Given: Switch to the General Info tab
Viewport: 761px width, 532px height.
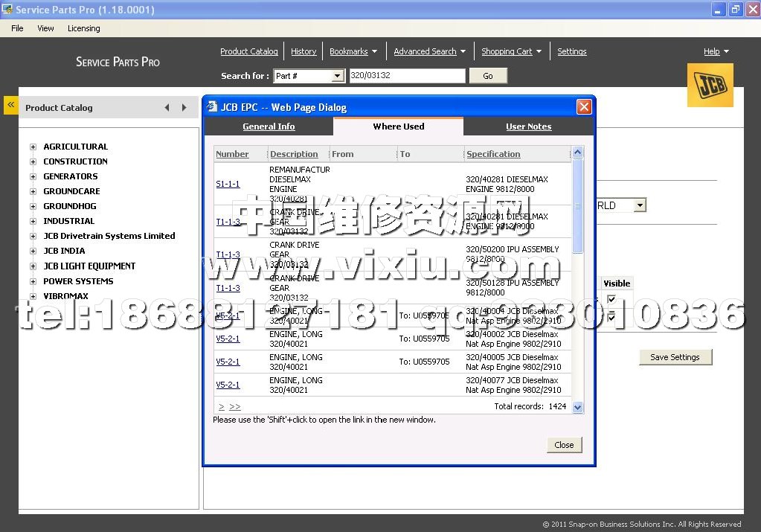Looking at the screenshot, I should click(269, 126).
